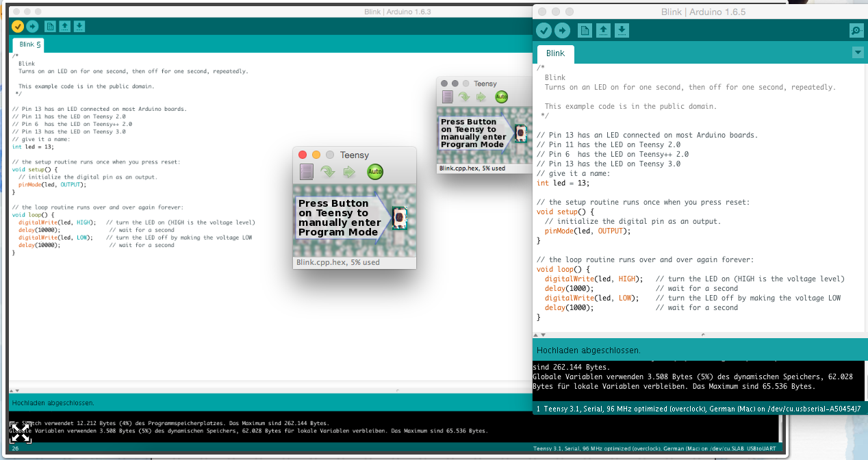Select the "Blink §" tab in Arduino 1.6.3
Screen dimensions: 868x460
pos(30,44)
